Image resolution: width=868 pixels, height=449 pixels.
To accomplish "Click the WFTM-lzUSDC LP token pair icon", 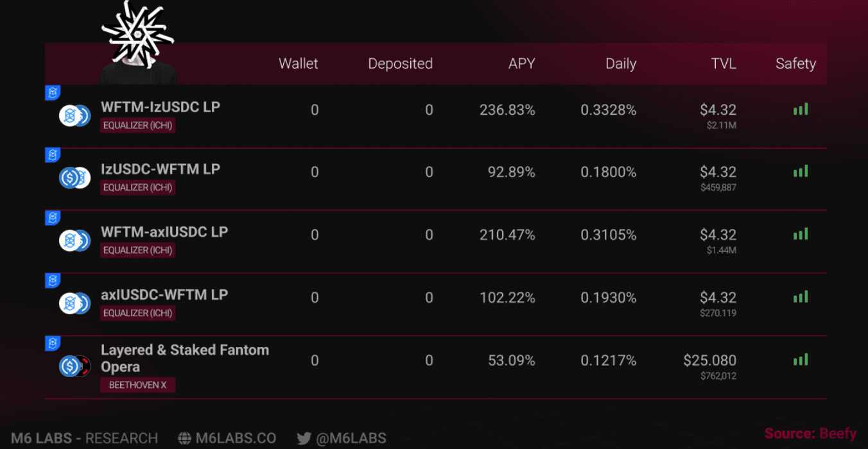I will [74, 115].
